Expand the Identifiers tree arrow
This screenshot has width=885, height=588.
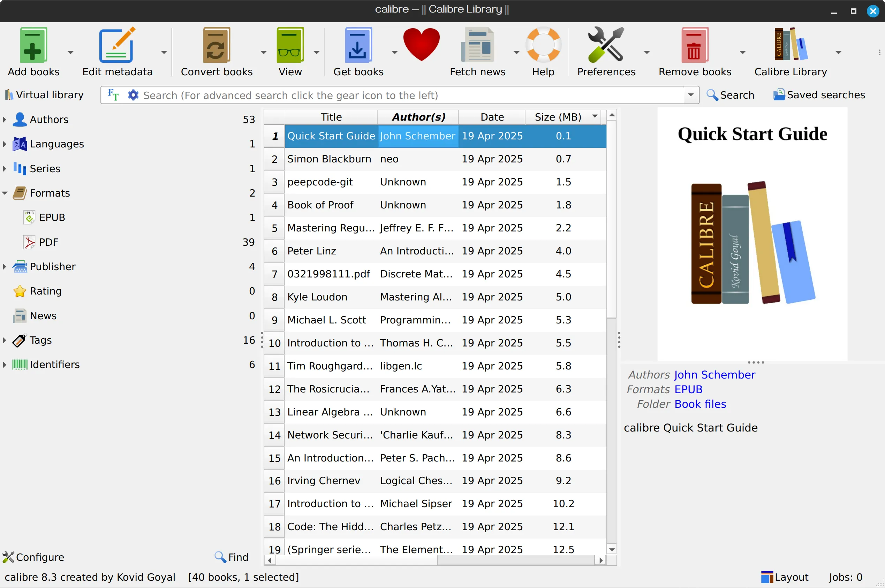[5, 365]
